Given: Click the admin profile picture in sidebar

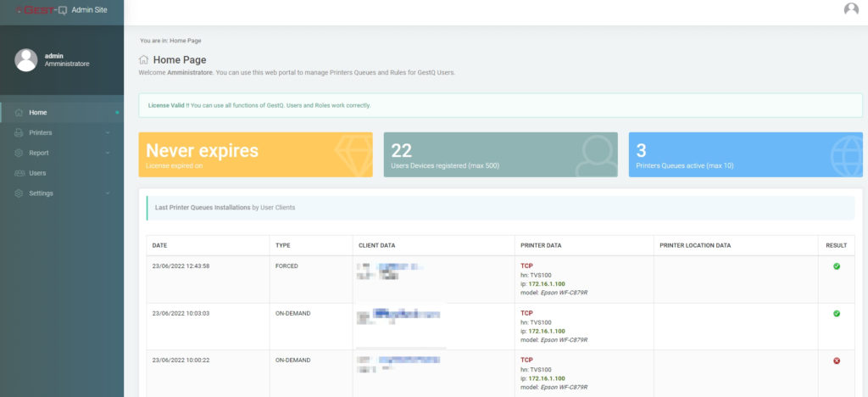Looking at the screenshot, I should tap(26, 59).
